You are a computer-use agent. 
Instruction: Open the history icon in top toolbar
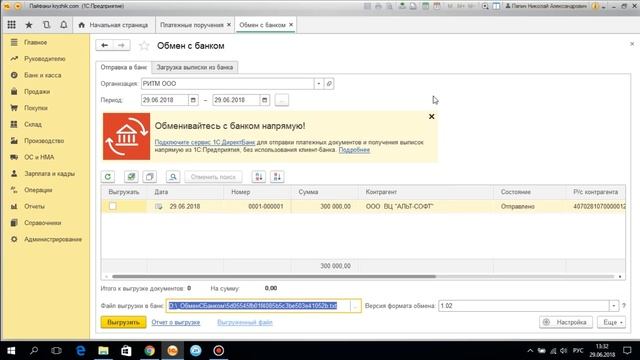(x=47, y=25)
